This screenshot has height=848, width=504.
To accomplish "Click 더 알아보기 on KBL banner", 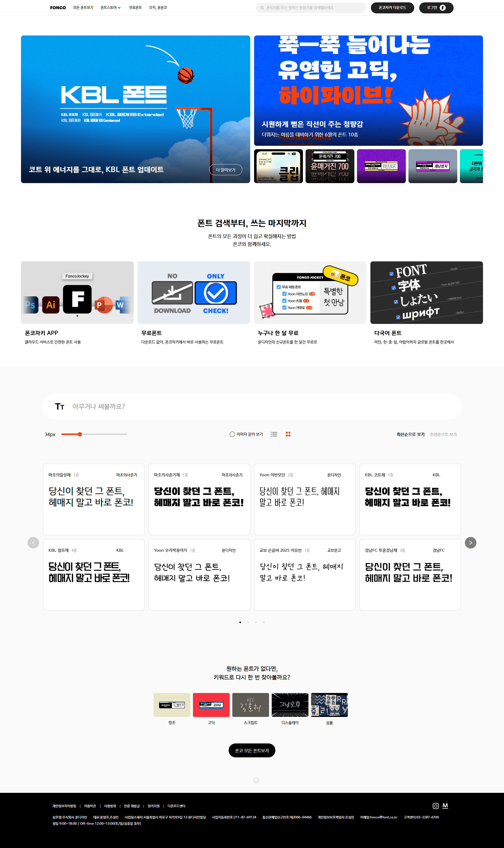I will click(x=225, y=170).
